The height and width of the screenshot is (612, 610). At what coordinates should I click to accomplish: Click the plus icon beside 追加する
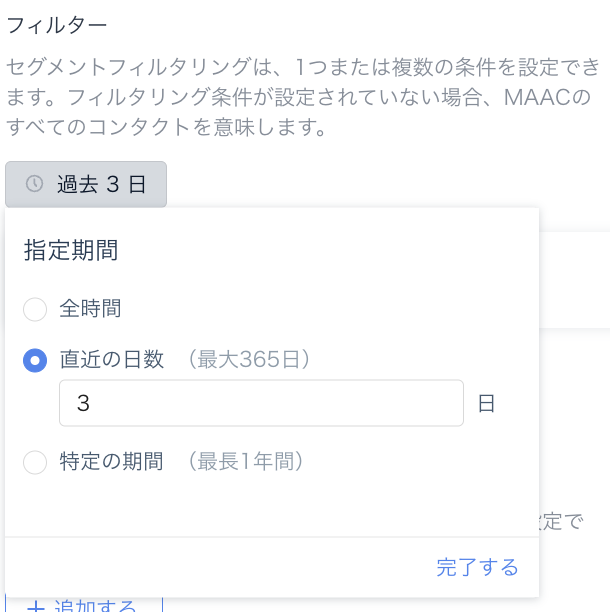(x=36, y=607)
